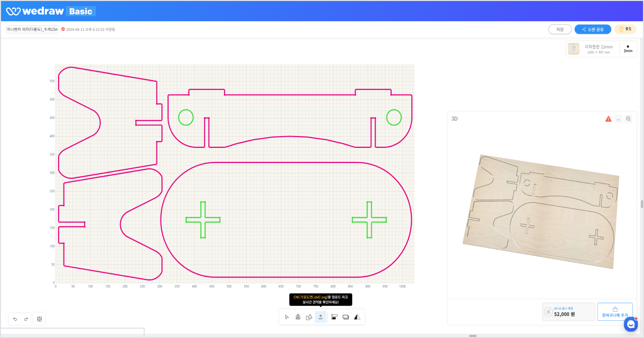Screen dimensions: 644x338
Task: Redo the last action
Action: [26, 319]
